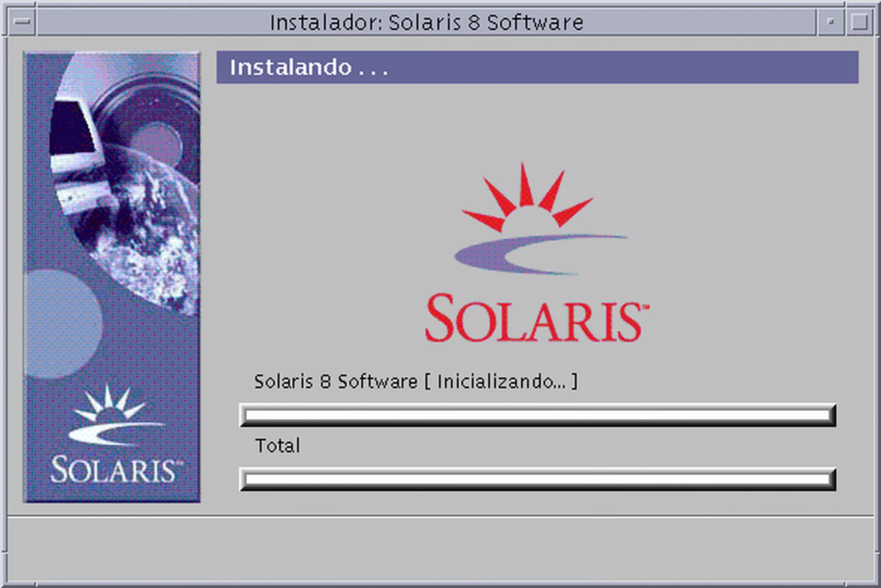Image resolution: width=881 pixels, height=588 pixels.
Task: Click the Solaris 8 Software progress bar
Action: (537, 415)
